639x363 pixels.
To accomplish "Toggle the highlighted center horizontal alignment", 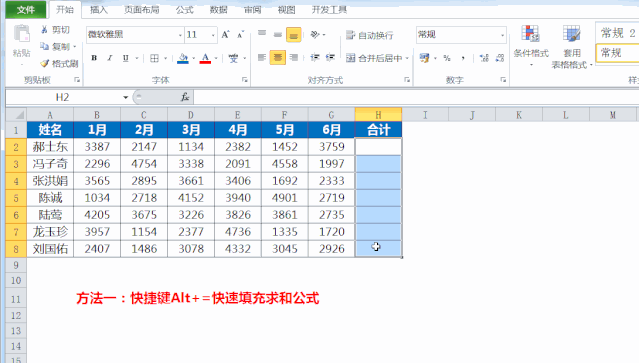I will [278, 57].
